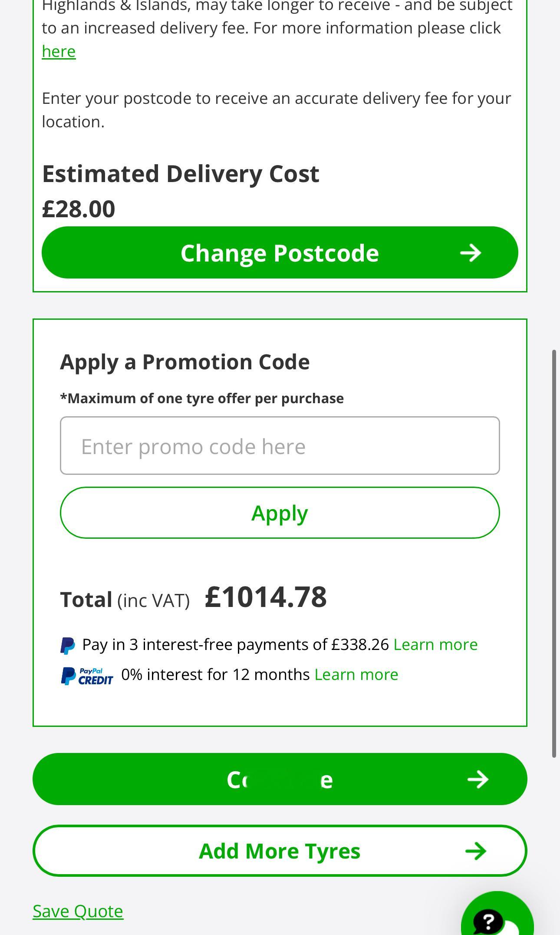Click the PayPal logo beside Pay in 3

coord(67,645)
